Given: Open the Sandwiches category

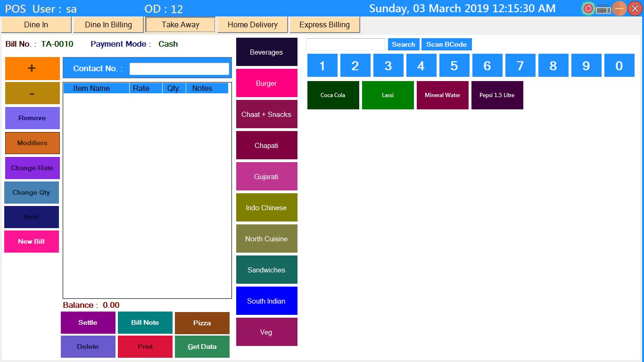Looking at the screenshot, I should (x=267, y=270).
